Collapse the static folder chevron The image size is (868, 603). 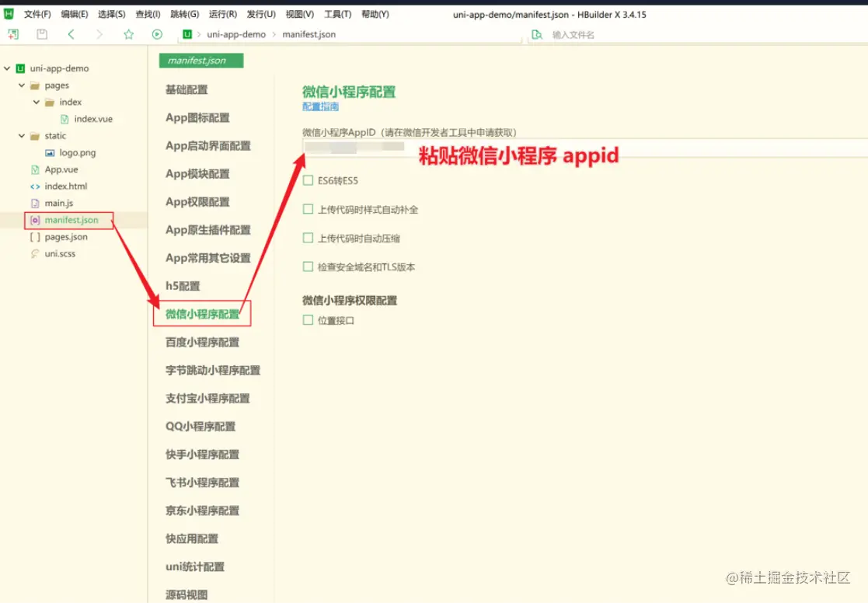click(x=22, y=136)
